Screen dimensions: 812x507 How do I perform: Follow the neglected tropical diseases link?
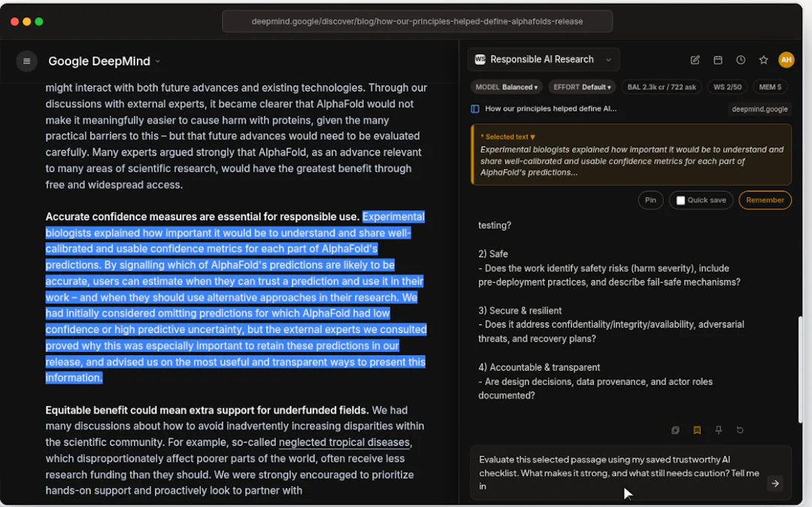click(344, 442)
